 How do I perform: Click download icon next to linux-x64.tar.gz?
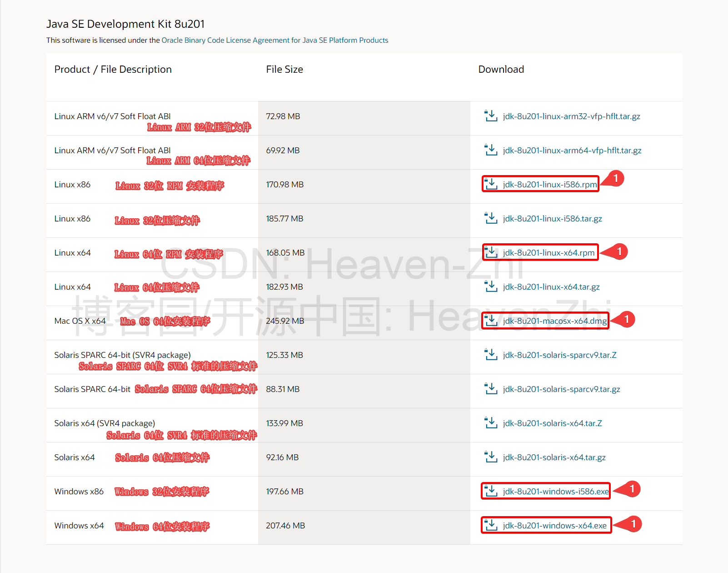491,286
